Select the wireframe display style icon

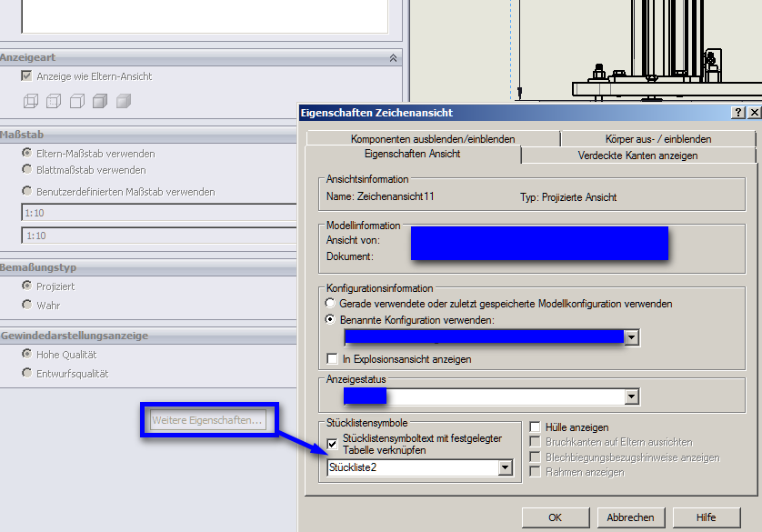point(31,101)
